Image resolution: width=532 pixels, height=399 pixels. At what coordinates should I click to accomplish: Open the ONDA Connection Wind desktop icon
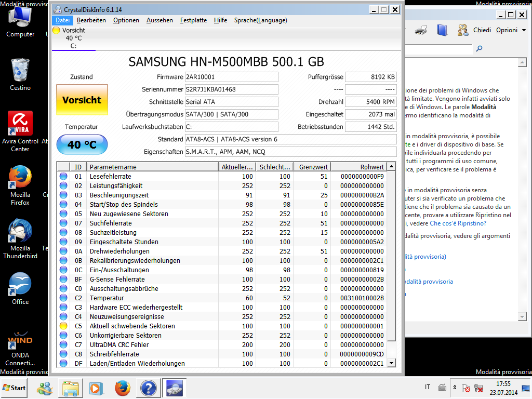click(20, 349)
